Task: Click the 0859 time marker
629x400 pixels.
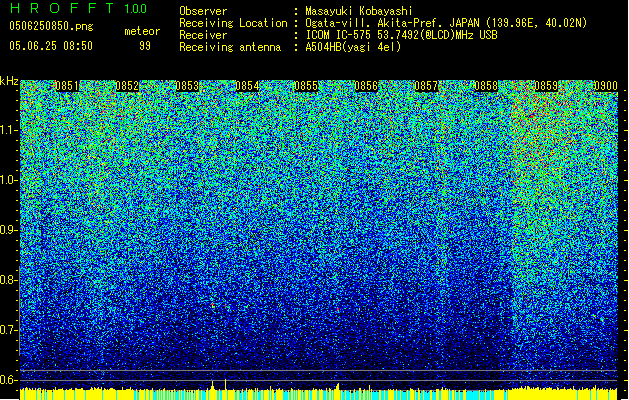Action: 546,86
